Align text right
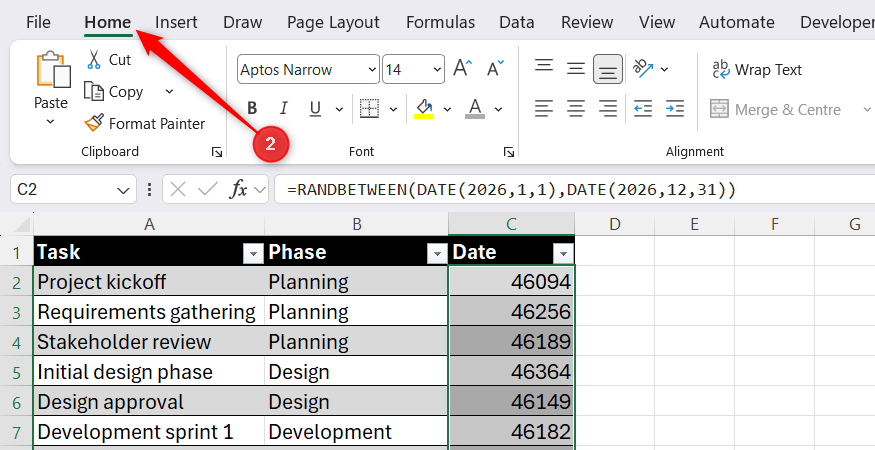This screenshot has height=450, width=875. click(608, 108)
